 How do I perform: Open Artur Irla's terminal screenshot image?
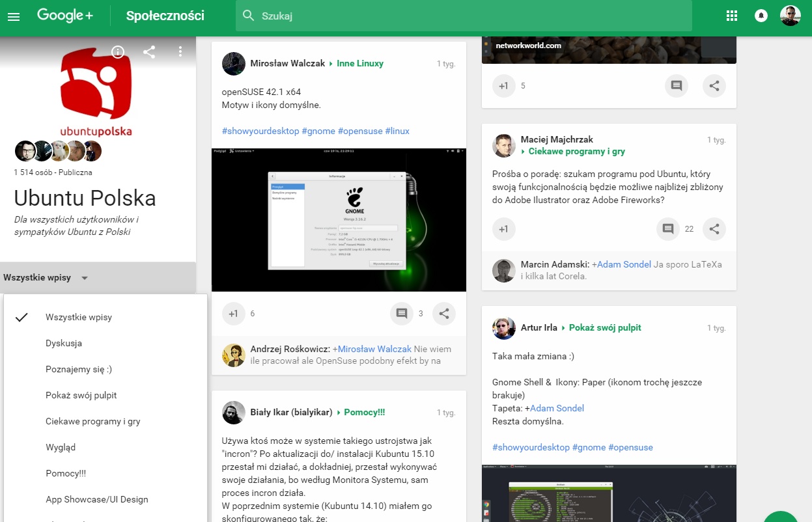(x=609, y=493)
